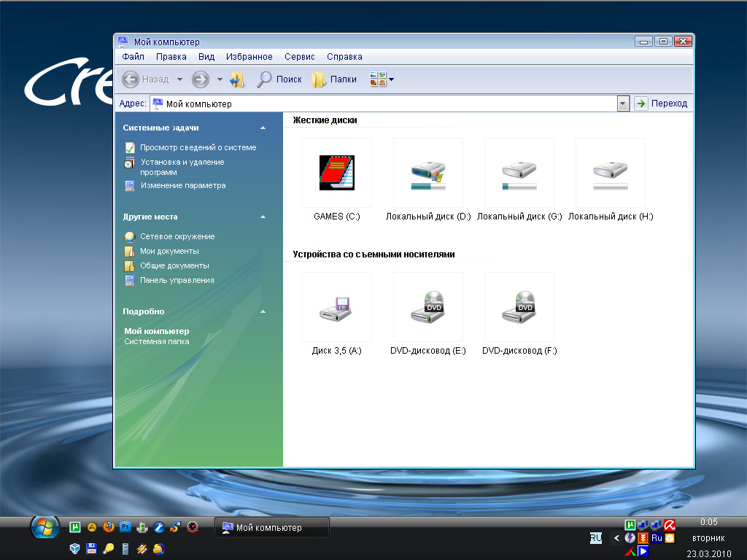Open the Избранное menu

(249, 57)
